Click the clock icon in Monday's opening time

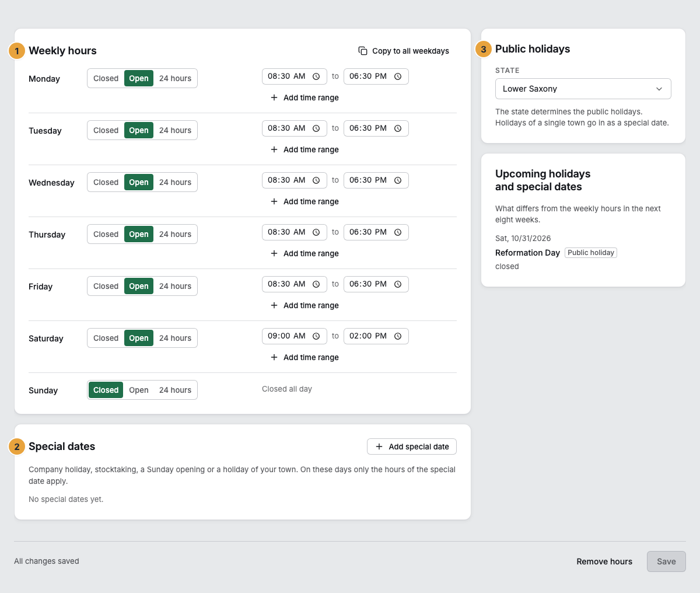(316, 76)
